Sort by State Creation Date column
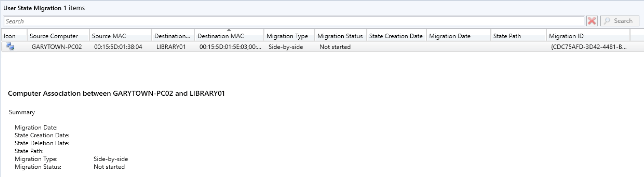Image resolution: width=644 pixels, height=177 pixels. pyautogui.click(x=396, y=36)
